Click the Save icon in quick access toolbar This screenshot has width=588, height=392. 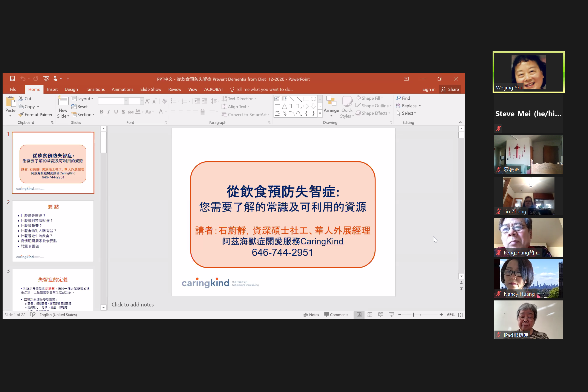[12, 79]
